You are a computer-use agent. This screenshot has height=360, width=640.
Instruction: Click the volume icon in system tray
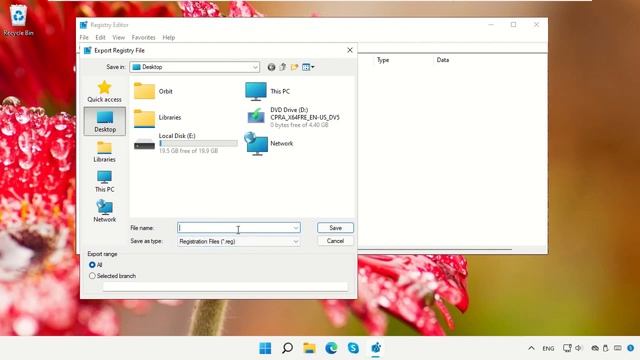(578, 348)
